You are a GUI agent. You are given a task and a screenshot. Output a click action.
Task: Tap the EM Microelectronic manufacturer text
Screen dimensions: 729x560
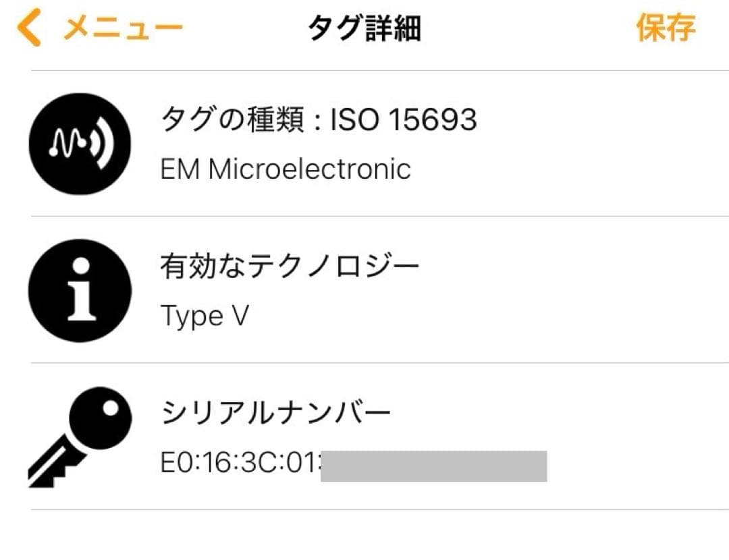(x=286, y=169)
